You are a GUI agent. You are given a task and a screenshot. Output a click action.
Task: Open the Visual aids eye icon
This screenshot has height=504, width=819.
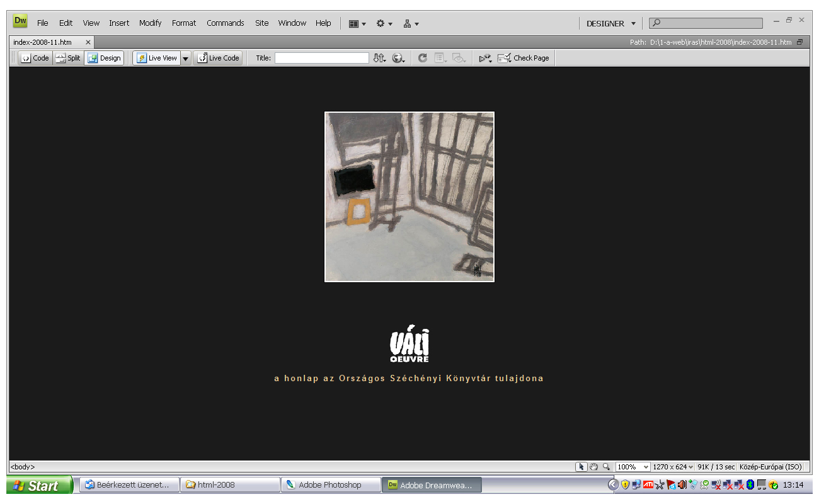click(x=459, y=58)
